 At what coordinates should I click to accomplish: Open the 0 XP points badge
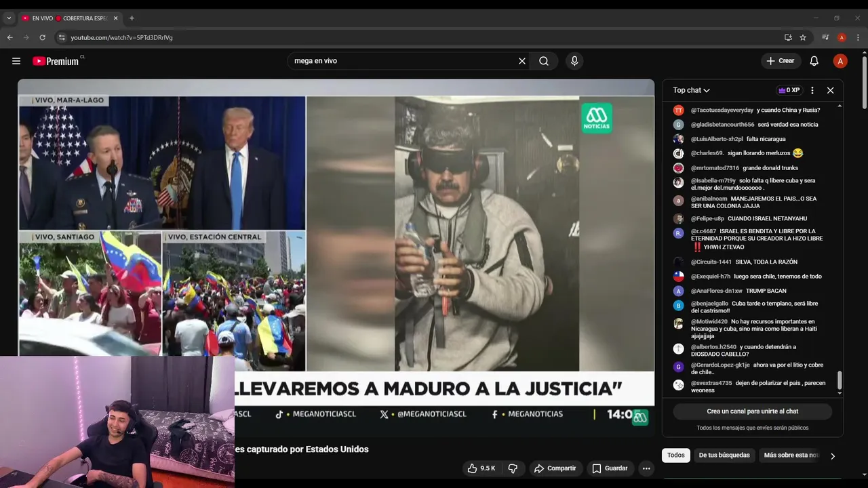(x=789, y=90)
